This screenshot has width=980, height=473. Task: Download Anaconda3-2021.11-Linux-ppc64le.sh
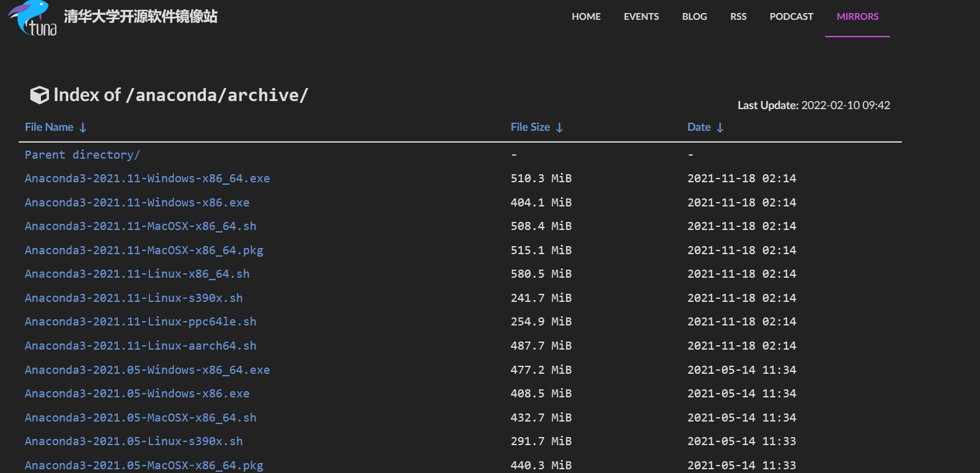141,322
